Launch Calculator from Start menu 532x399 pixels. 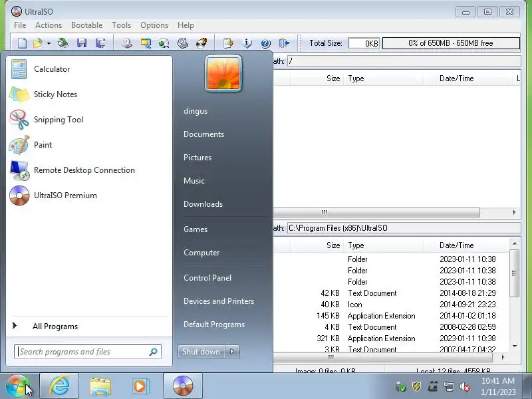coord(89,69)
